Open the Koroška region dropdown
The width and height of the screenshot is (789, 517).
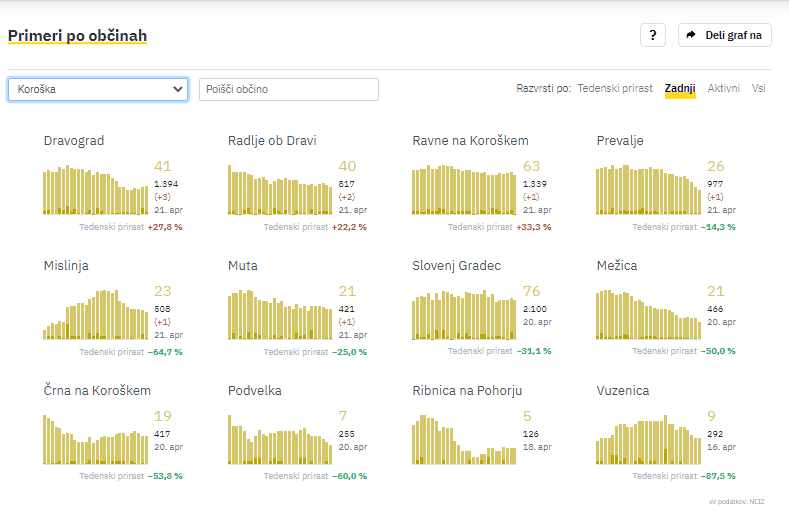(x=98, y=89)
